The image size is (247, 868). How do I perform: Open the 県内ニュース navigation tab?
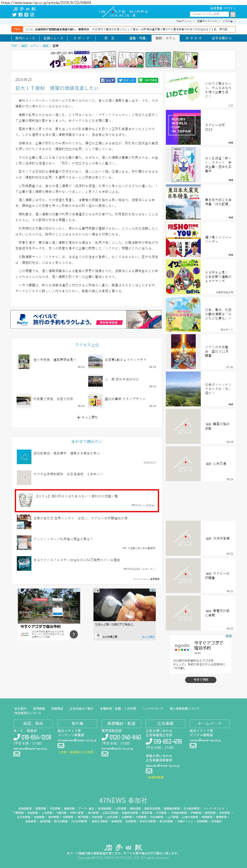tap(25, 38)
